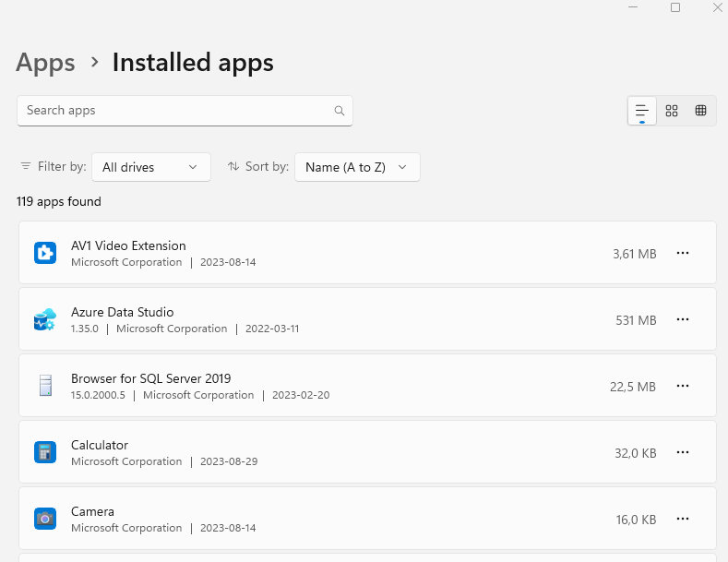Click the 16,0 KB size value
This screenshot has height=562, width=728.
tap(636, 520)
